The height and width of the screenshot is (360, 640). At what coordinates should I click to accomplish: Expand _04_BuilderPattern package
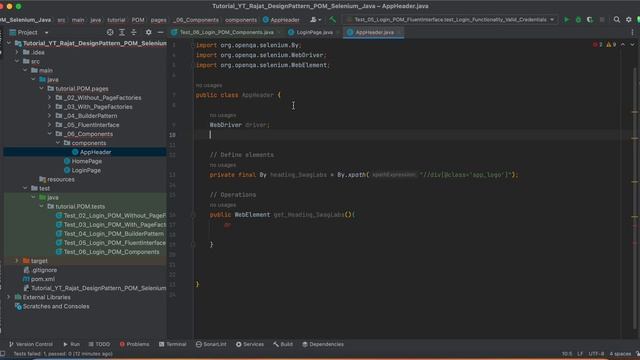[x=50, y=116]
